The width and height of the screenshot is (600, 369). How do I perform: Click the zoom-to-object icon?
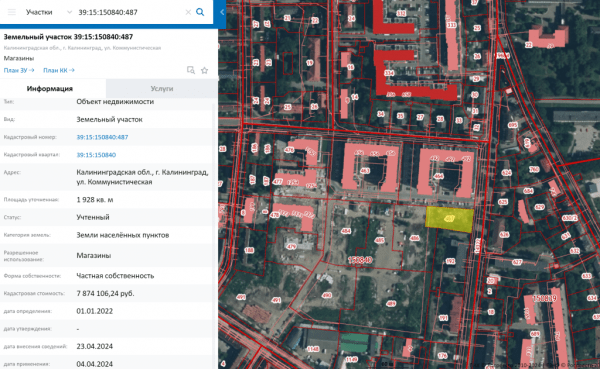[191, 70]
